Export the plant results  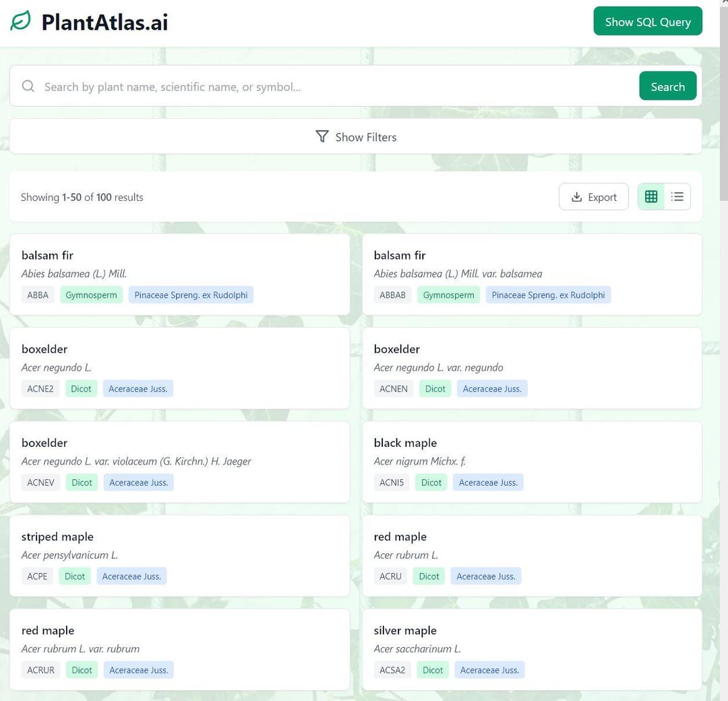(593, 197)
